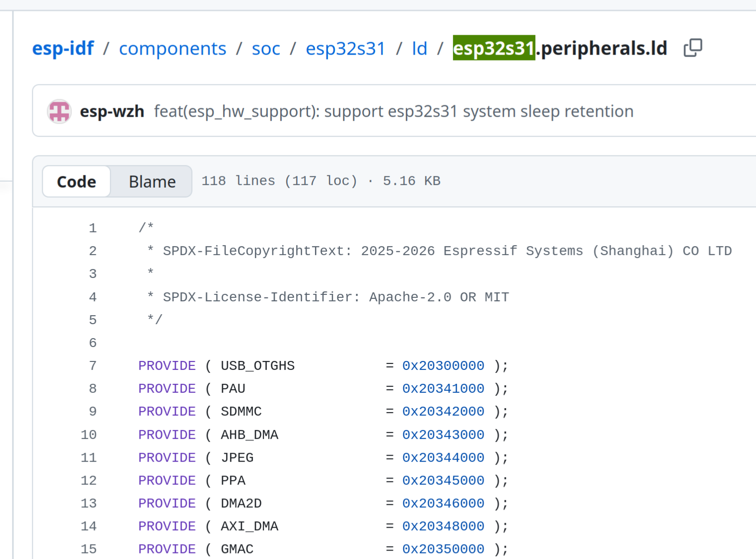
Task: Click the PROVIDE keyword on the GMAC line
Action: point(167,549)
